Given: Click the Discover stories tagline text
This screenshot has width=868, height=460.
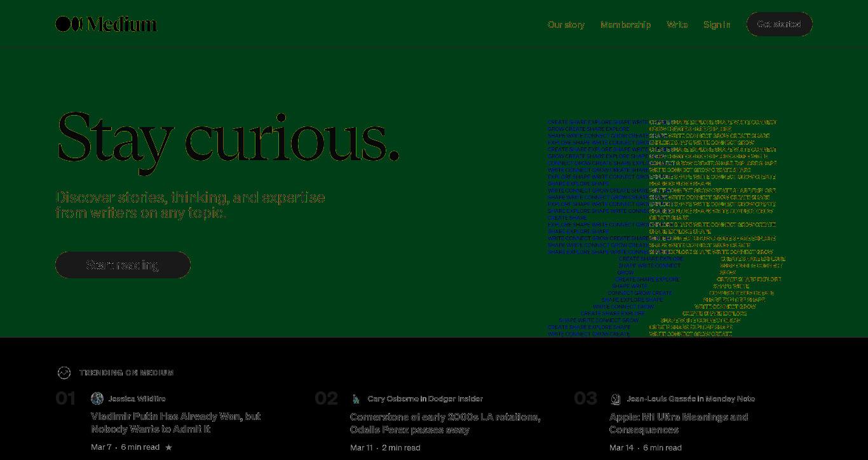Looking at the screenshot, I should click(x=191, y=205).
